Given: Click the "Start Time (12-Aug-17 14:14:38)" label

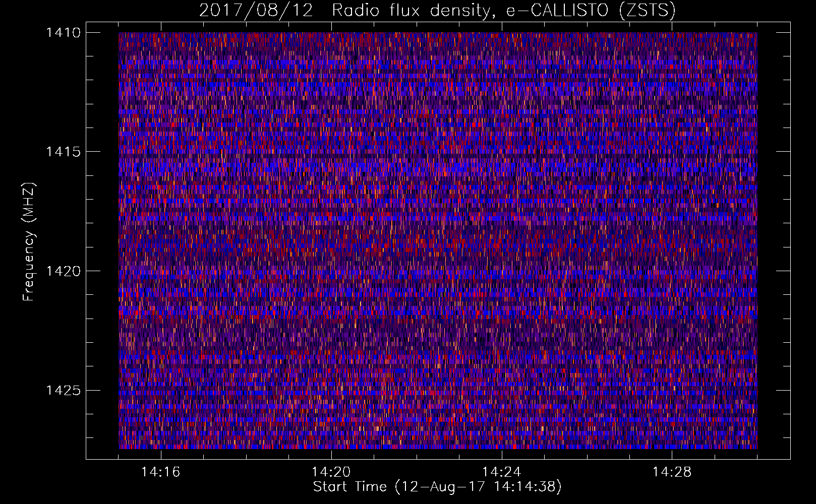Looking at the screenshot, I should pyautogui.click(x=437, y=487).
